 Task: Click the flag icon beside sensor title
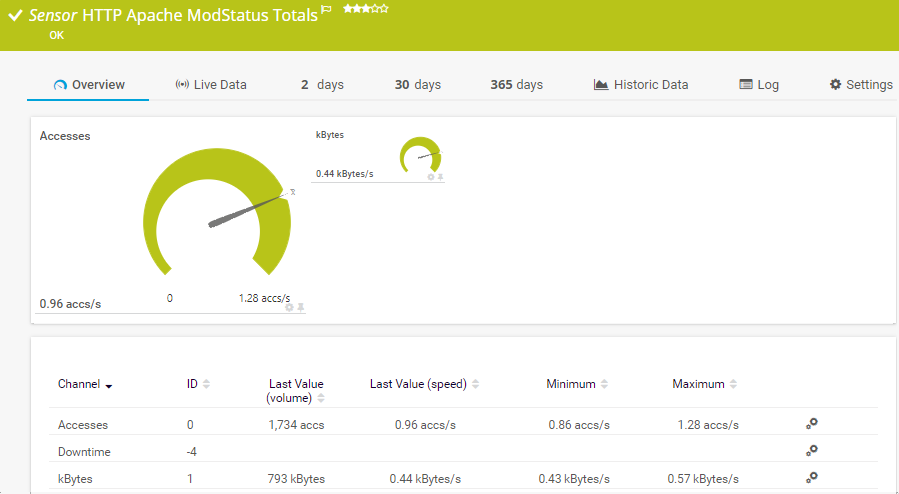pos(326,11)
